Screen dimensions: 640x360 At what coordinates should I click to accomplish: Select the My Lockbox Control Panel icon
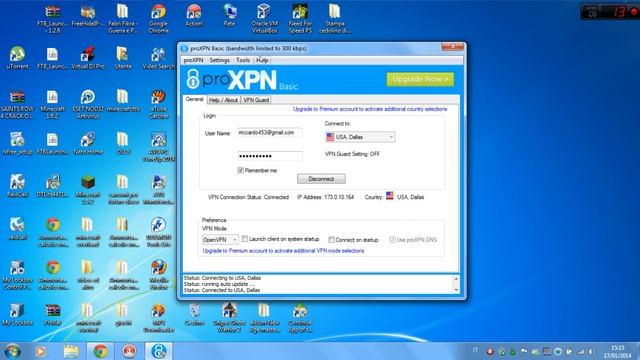17,274
